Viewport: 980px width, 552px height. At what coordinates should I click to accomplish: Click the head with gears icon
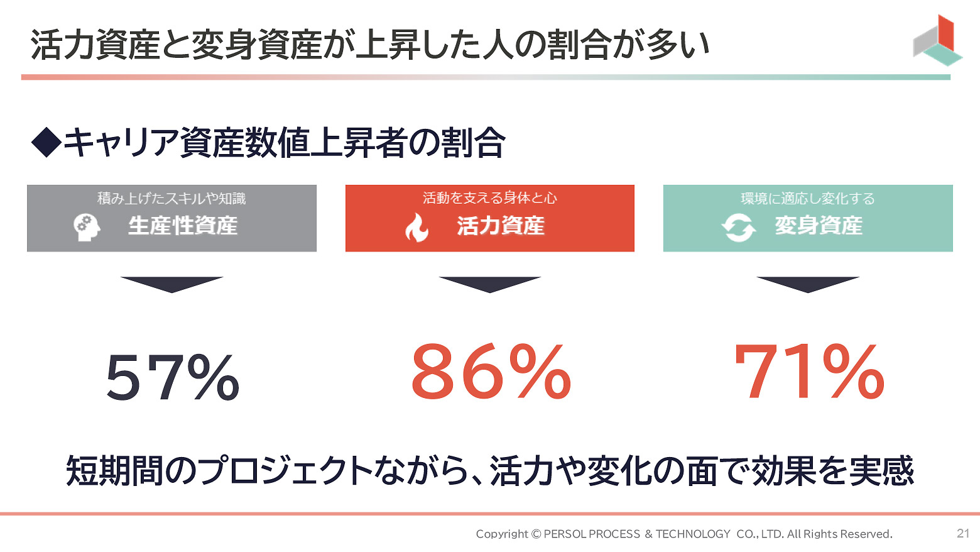click(x=87, y=227)
